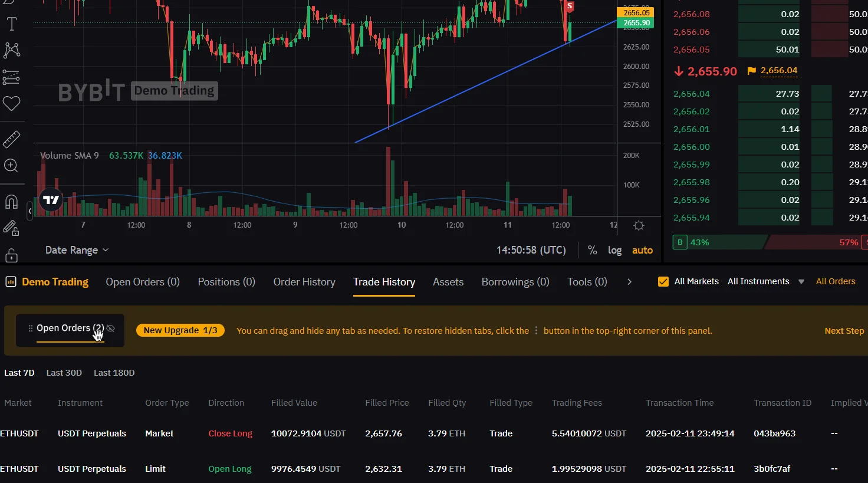Image resolution: width=868 pixels, height=483 pixels.
Task: Open the All Instruments dropdown
Action: (765, 281)
